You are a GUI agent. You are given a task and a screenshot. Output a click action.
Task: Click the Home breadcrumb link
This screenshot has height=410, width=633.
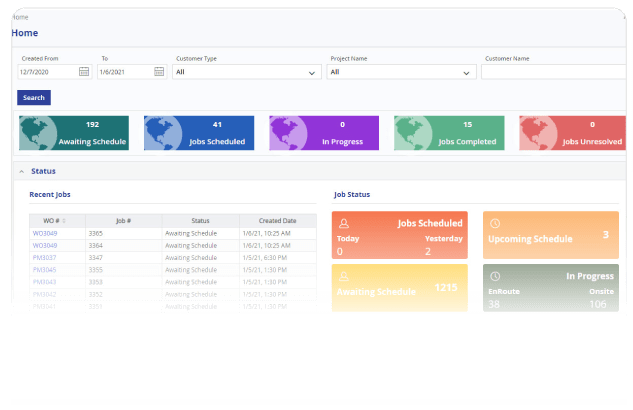click(20, 17)
